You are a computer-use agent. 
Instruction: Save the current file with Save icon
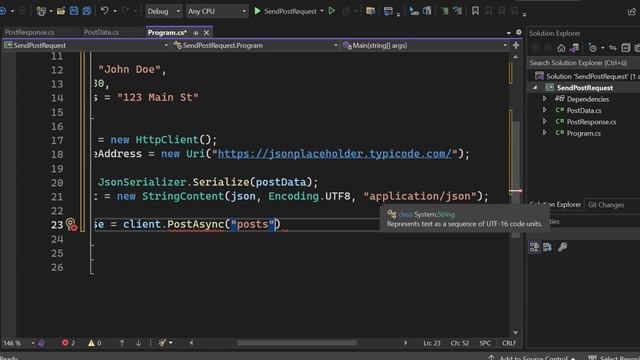click(x=74, y=11)
